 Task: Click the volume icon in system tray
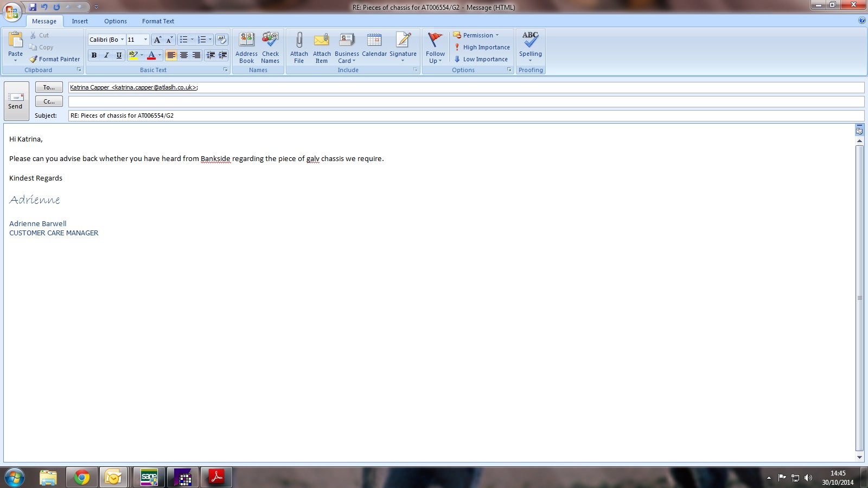(808, 478)
